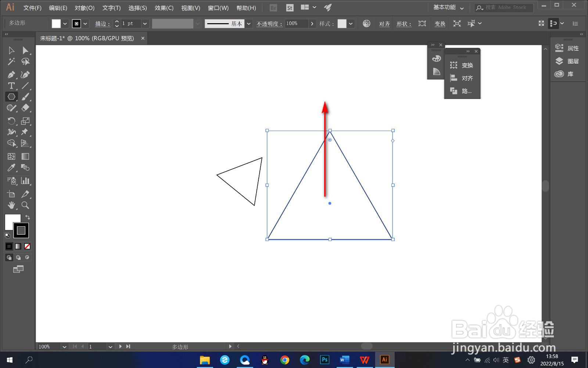This screenshot has height=368, width=588.
Task: Select the Shaper tool
Action: coord(11,108)
